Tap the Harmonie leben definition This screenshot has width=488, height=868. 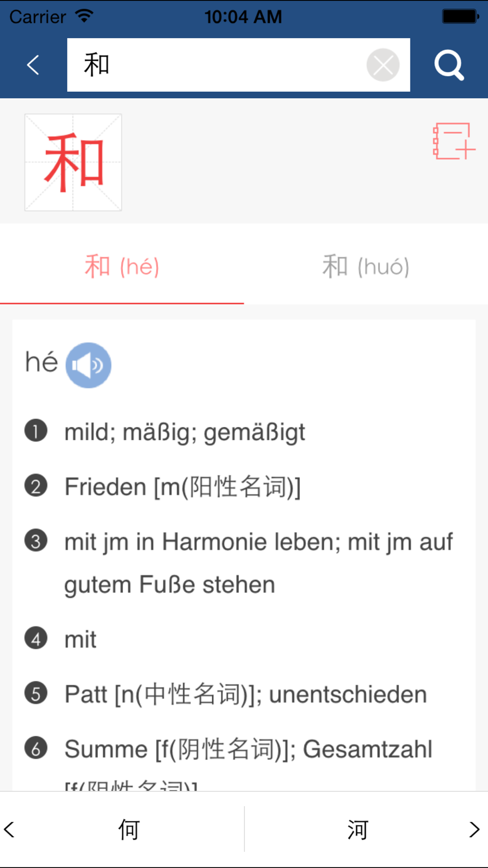coord(258,562)
